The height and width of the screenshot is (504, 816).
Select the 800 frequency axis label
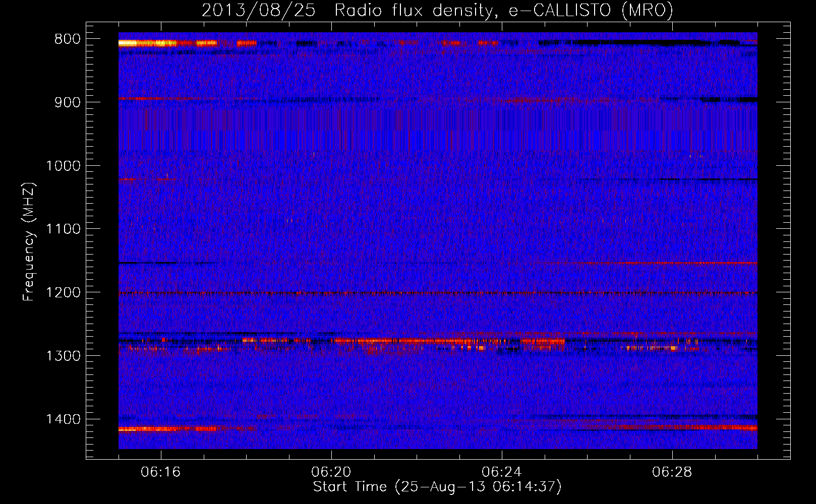[68, 39]
